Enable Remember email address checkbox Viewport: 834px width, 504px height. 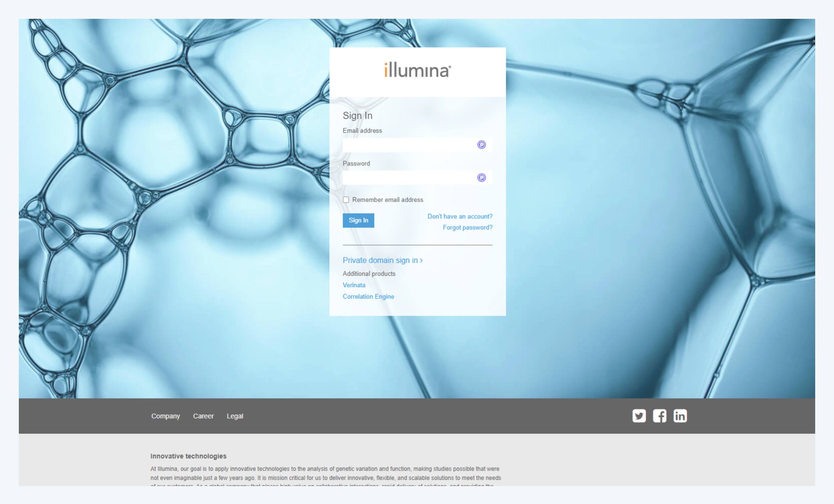pos(345,200)
